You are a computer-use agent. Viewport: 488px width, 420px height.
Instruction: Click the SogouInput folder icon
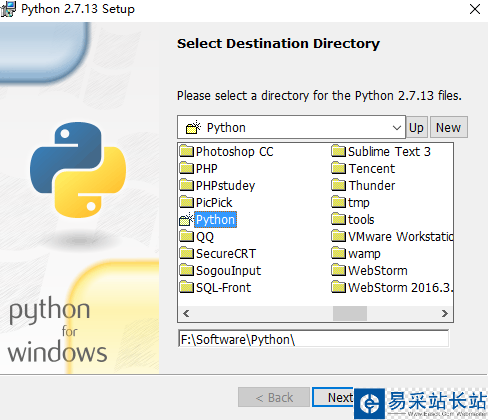tap(186, 270)
